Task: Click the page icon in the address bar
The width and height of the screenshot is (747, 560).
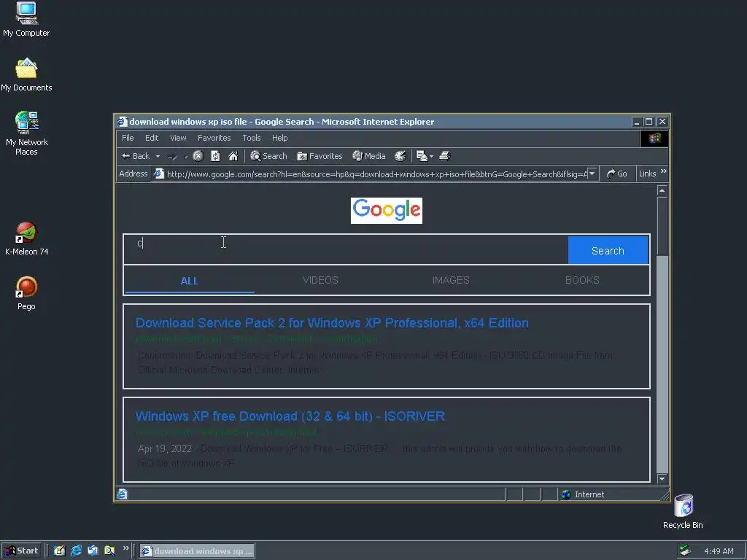Action: [158, 174]
